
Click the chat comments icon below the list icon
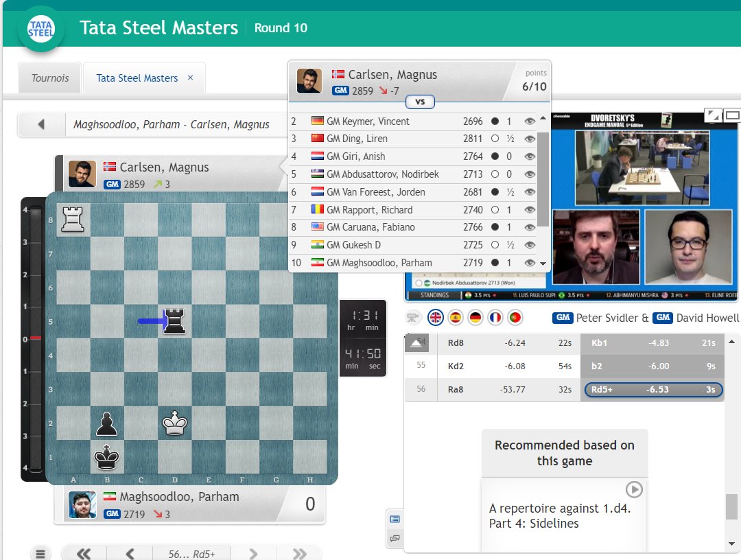point(395,538)
